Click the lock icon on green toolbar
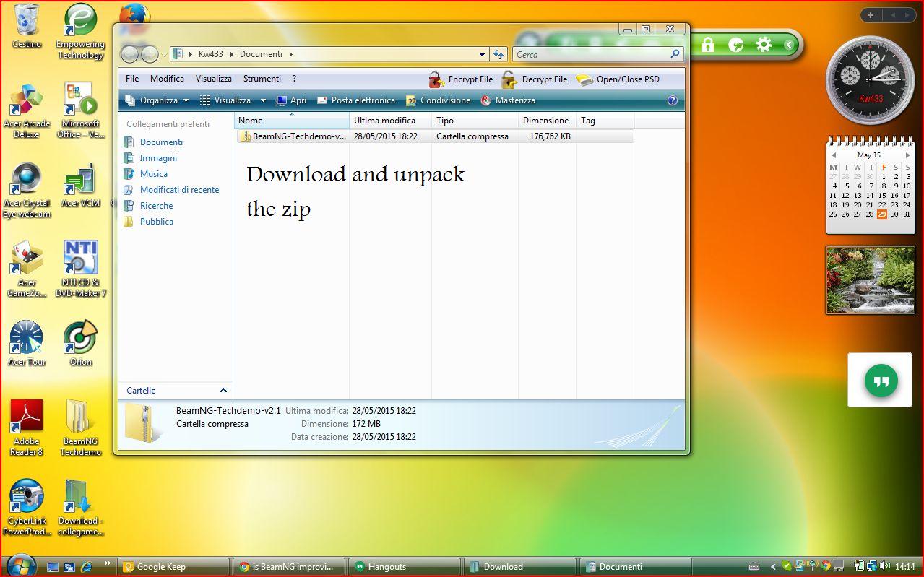Viewport: 924px width, 577px height. coord(708,45)
